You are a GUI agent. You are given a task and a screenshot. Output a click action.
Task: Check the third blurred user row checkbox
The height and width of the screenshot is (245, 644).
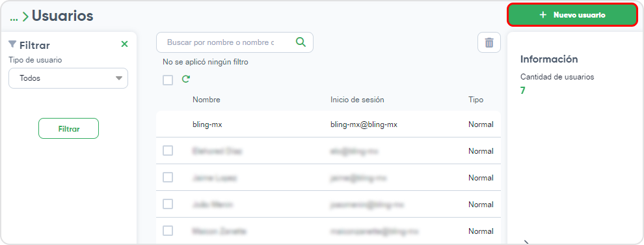click(168, 205)
